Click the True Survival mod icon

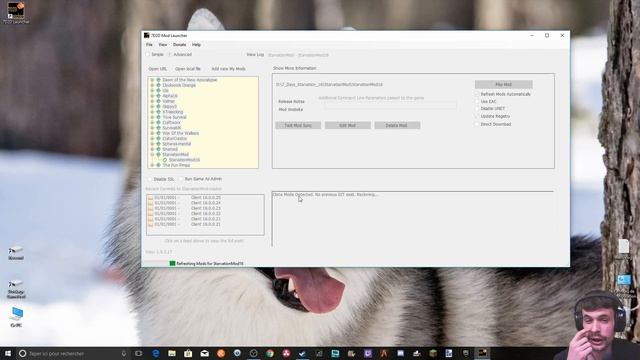click(158, 117)
